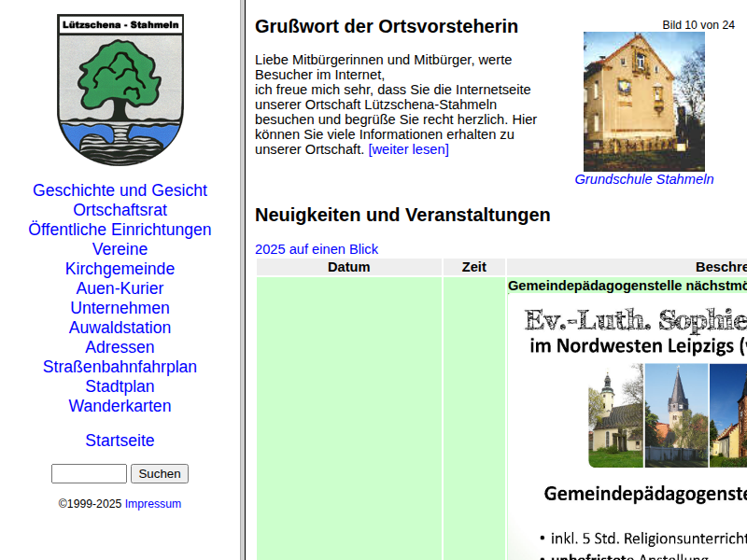The height and width of the screenshot is (560, 747).
Task: Return to the Startseite
Action: [120, 441]
